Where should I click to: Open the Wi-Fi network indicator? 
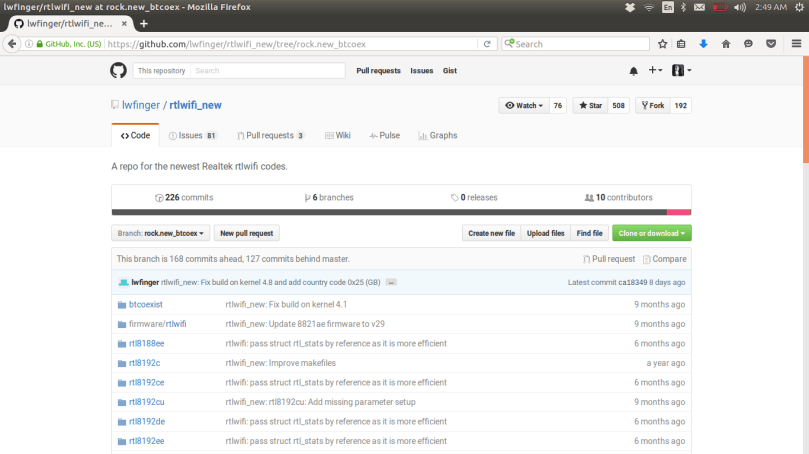pyautogui.click(x=649, y=7)
